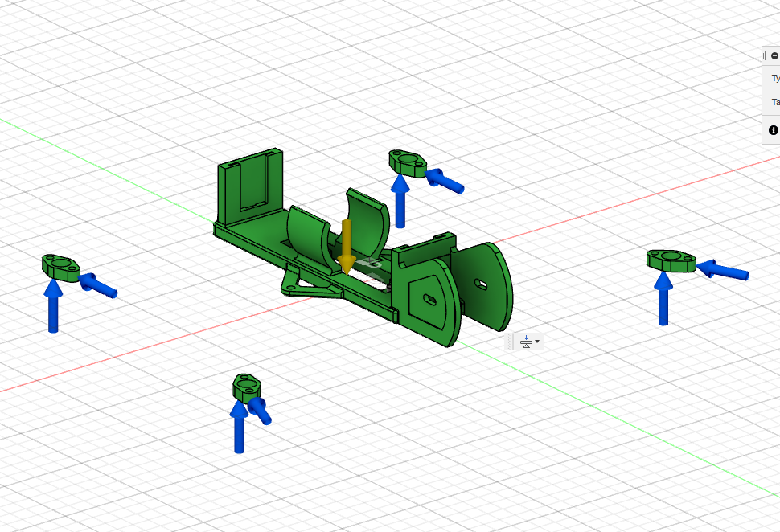Collapse the joint dialog with the minus button
This screenshot has height=532, width=780.
(773, 55)
